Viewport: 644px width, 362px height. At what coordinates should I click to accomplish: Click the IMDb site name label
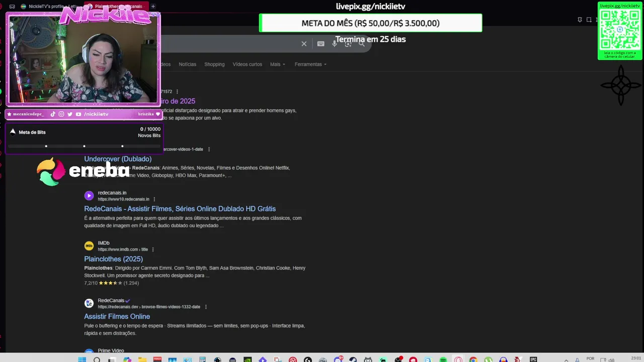coord(103,243)
